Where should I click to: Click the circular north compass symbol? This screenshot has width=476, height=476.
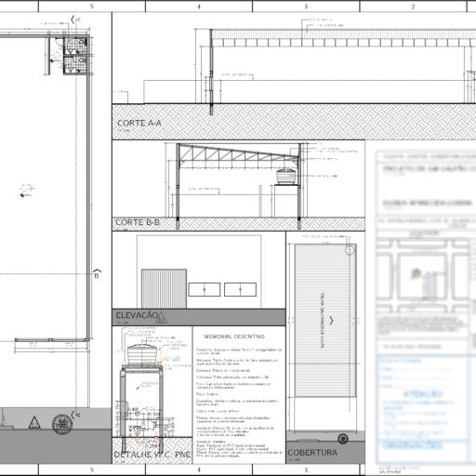61,424
